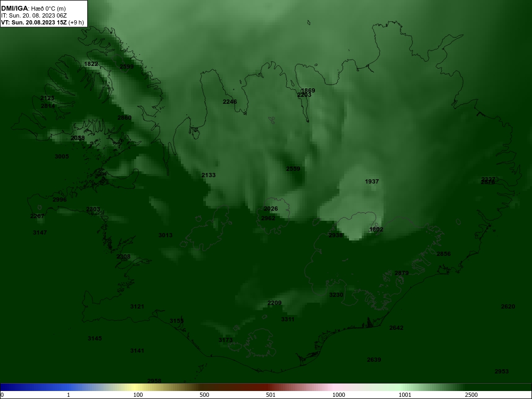Click the 3147 offshore value

(x=40, y=232)
